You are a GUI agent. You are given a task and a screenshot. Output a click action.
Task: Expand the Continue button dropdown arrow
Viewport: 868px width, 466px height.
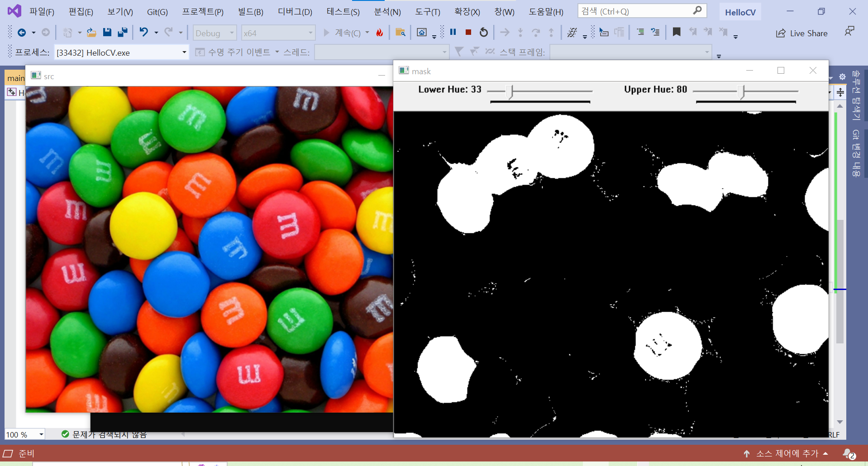click(x=367, y=33)
